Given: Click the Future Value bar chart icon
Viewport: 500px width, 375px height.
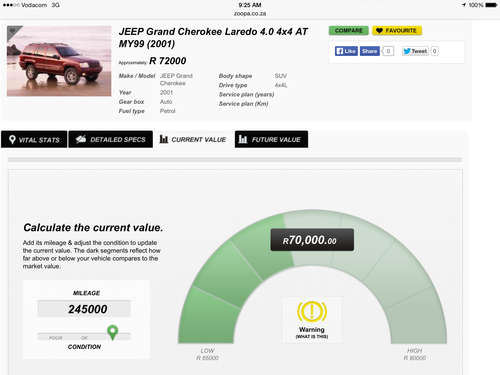Looking at the screenshot, I should tap(243, 139).
